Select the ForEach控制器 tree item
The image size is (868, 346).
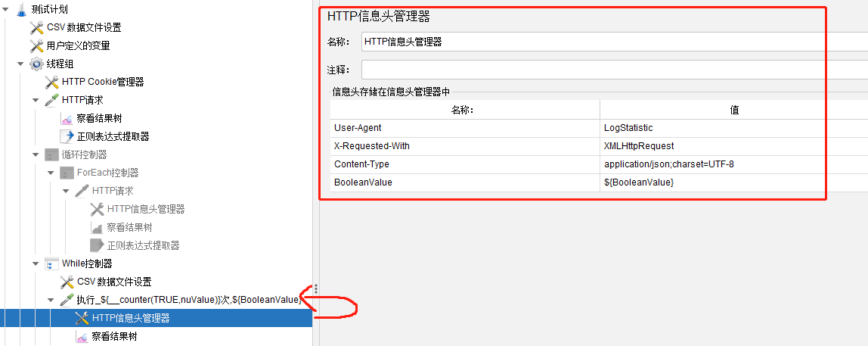(x=108, y=173)
